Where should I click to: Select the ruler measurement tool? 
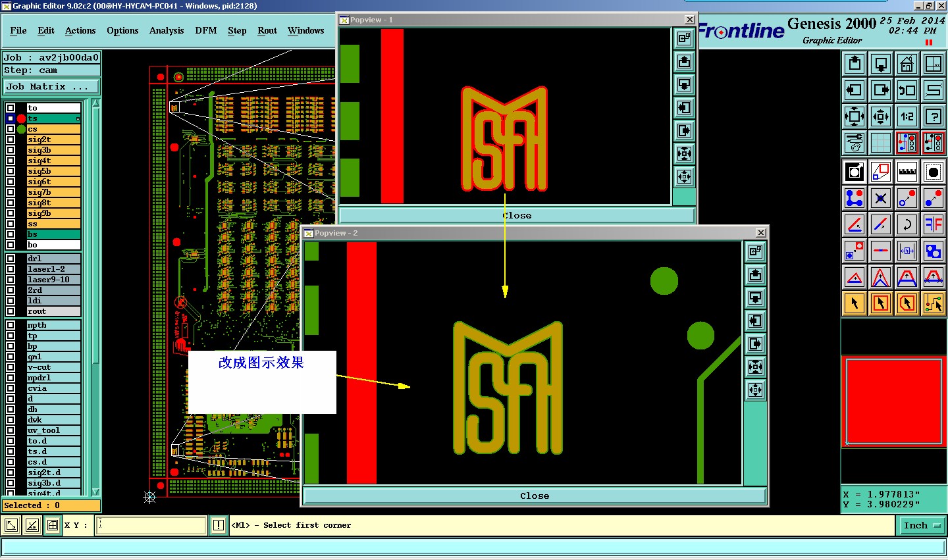click(x=907, y=172)
